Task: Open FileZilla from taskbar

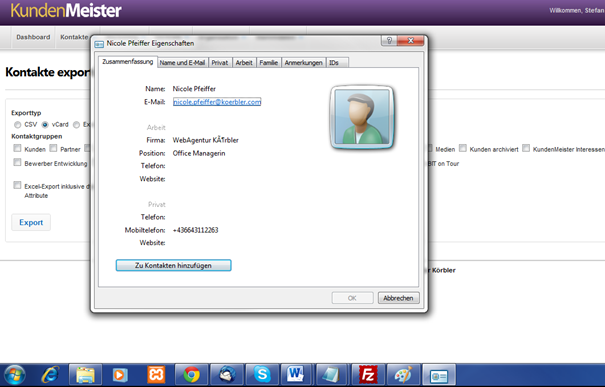Action: pos(368,375)
